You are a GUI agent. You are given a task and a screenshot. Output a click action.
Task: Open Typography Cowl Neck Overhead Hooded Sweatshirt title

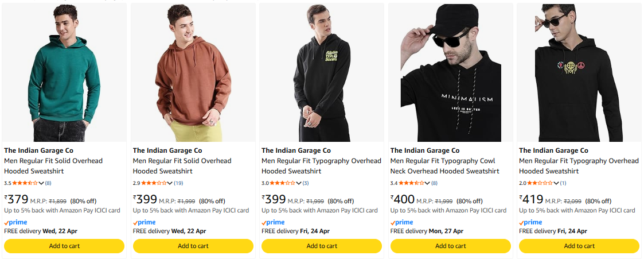click(444, 166)
